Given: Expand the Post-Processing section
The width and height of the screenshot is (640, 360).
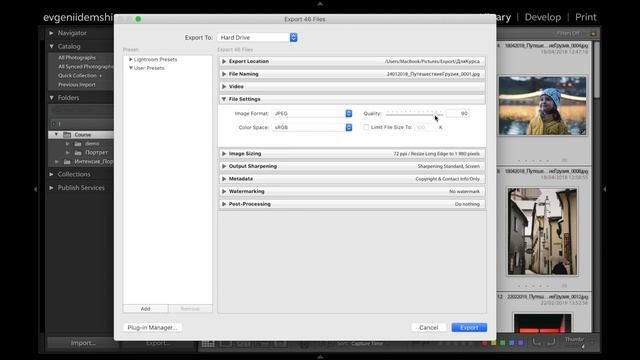Looking at the screenshot, I should coord(224,204).
